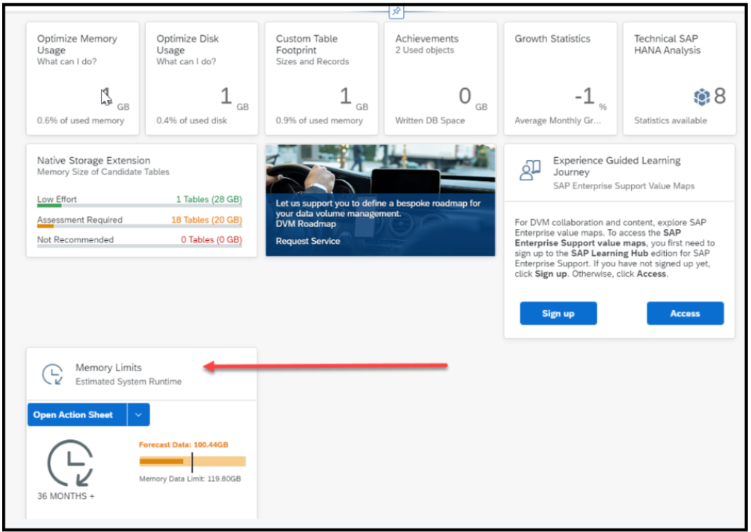Screen dimensions: 751x532
Task: Click the Assessment Required orange progress bar
Action: [x=46, y=226]
